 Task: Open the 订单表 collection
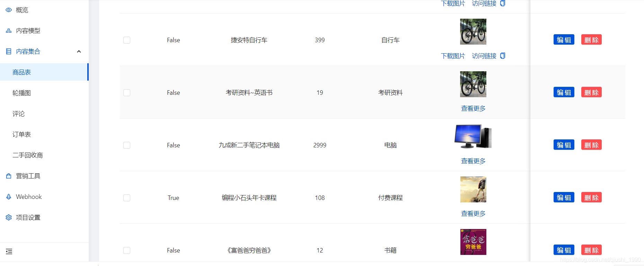[x=21, y=135]
